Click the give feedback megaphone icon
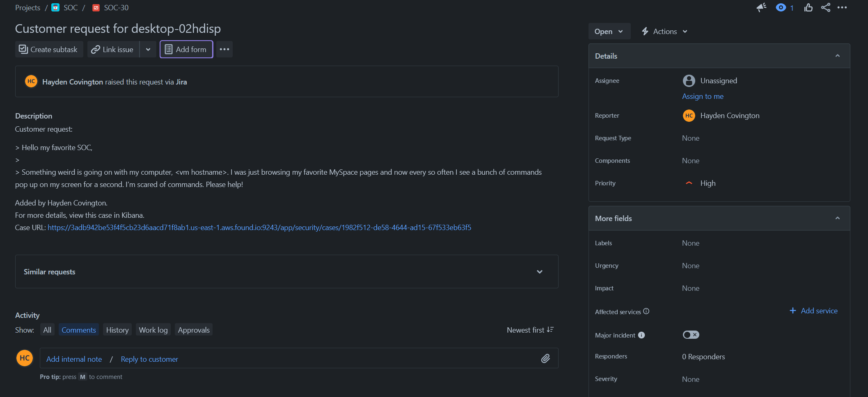The height and width of the screenshot is (397, 868). click(x=761, y=7)
